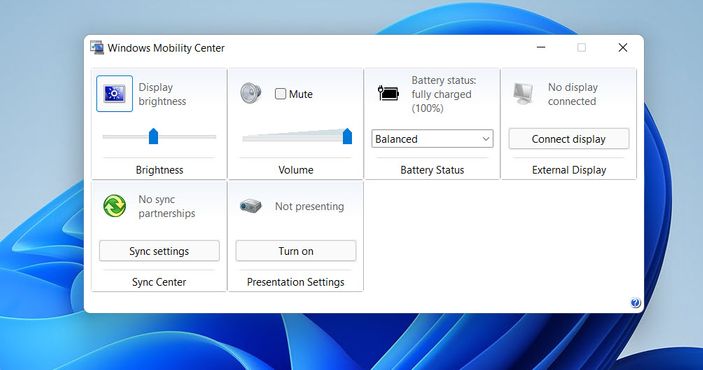Screen dimensions: 703x370
Task: Click the 'Battery Status' tile label
Action: tap(432, 170)
